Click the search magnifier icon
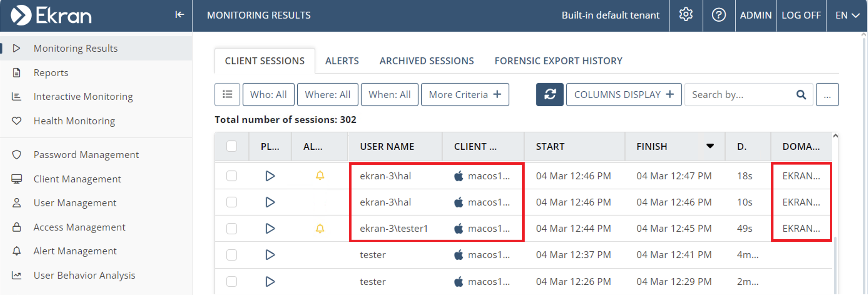This screenshot has width=868, height=295. point(801,94)
